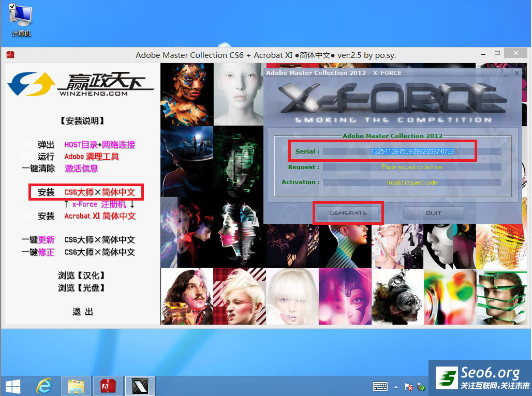Maximize the Adobe Master Collection installer window
Image resolution: width=532 pixels, height=396 pixels.
click(497, 53)
